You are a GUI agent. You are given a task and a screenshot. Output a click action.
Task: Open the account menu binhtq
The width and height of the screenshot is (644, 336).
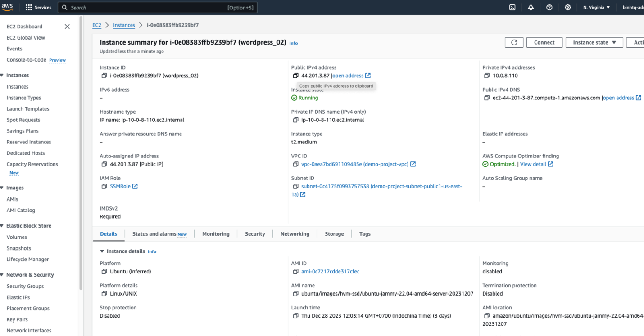point(633,8)
